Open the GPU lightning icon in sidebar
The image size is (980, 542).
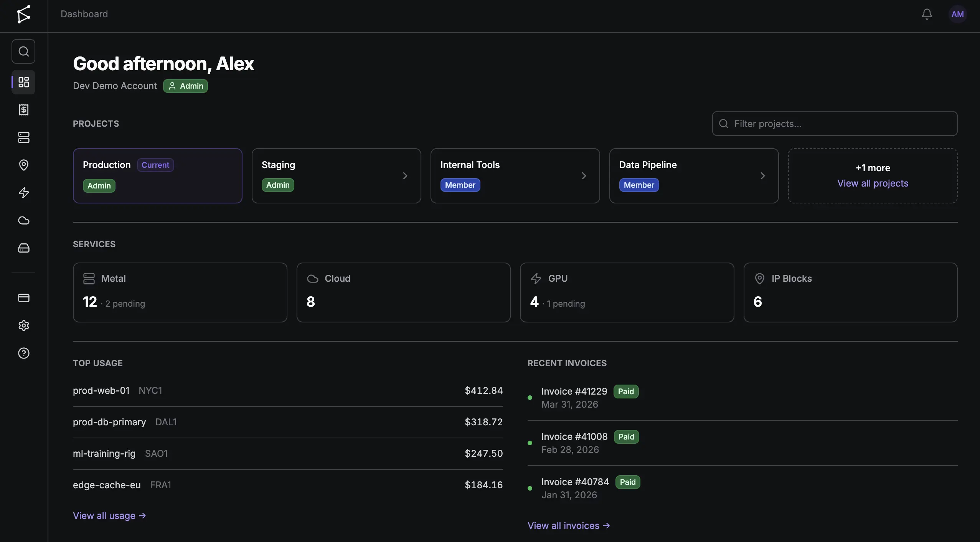pyautogui.click(x=24, y=193)
